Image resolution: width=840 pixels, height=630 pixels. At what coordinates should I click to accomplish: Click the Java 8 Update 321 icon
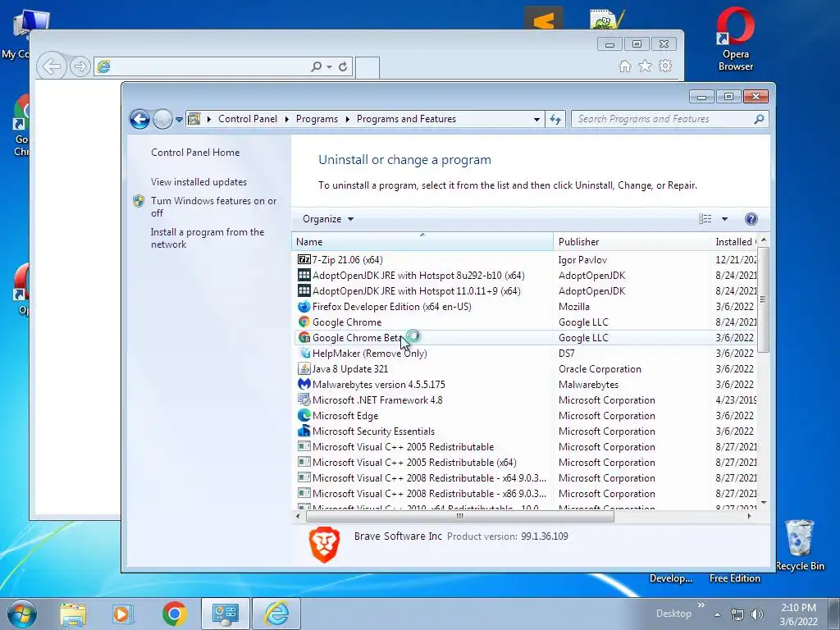coord(304,368)
